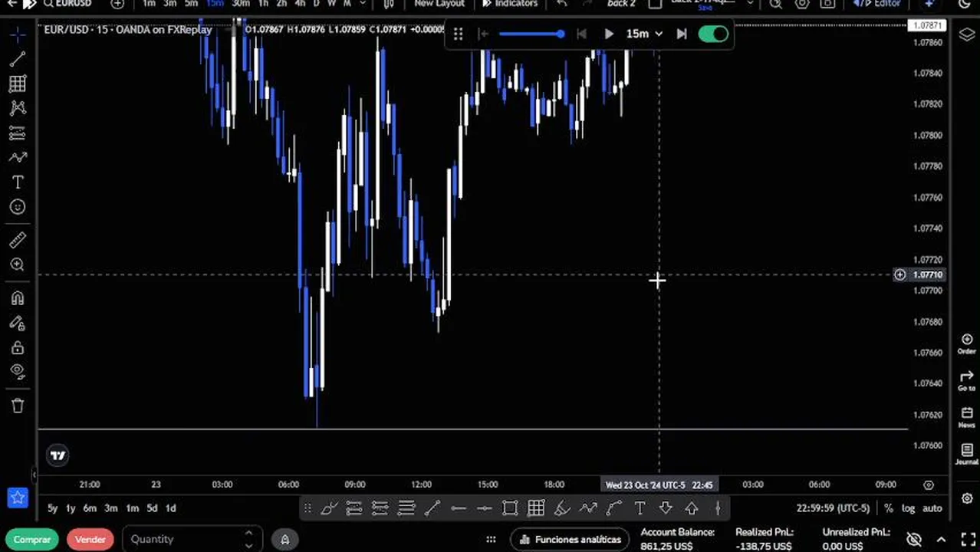980x552 pixels.
Task: Select the Text tool in left sidebar
Action: (18, 182)
